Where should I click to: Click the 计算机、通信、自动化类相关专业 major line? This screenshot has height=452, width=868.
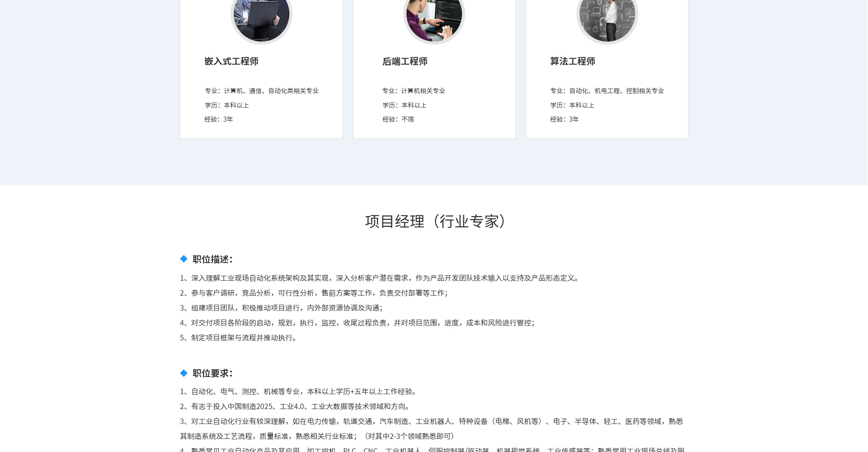[261, 91]
